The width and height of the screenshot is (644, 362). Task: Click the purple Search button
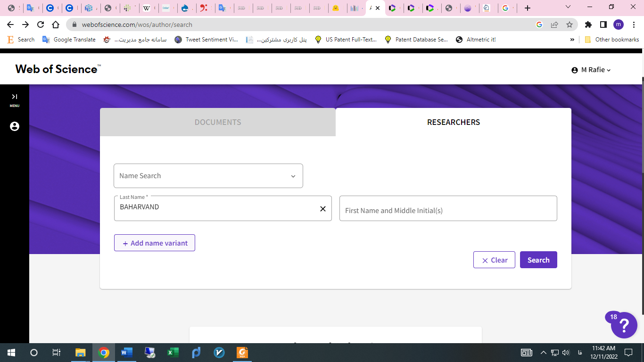(538, 260)
